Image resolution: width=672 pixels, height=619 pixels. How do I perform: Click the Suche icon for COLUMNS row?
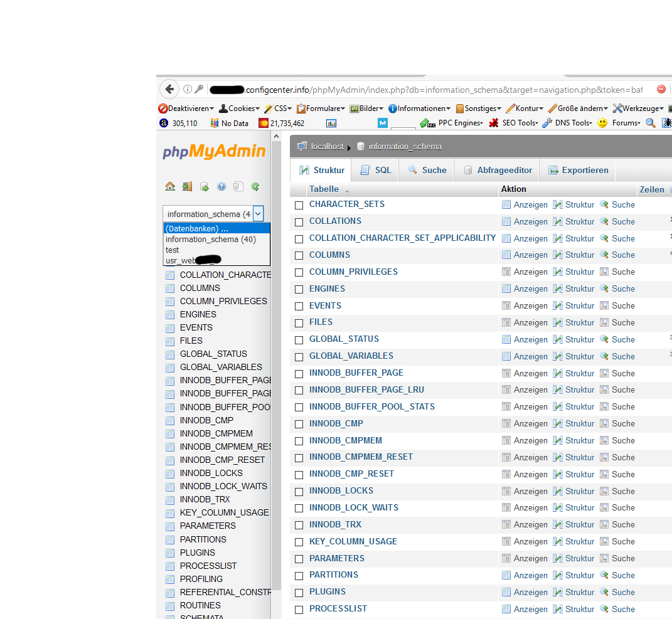(604, 255)
